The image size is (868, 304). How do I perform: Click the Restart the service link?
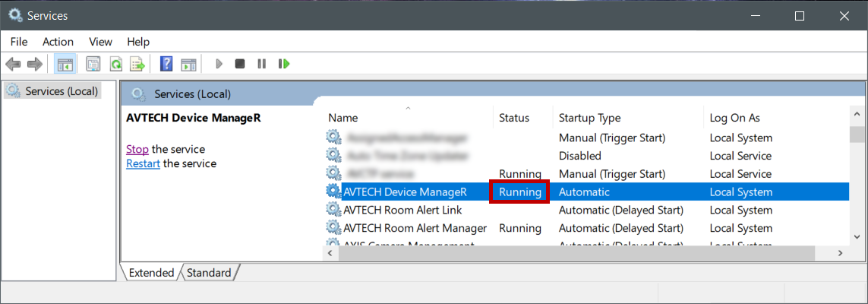click(143, 163)
